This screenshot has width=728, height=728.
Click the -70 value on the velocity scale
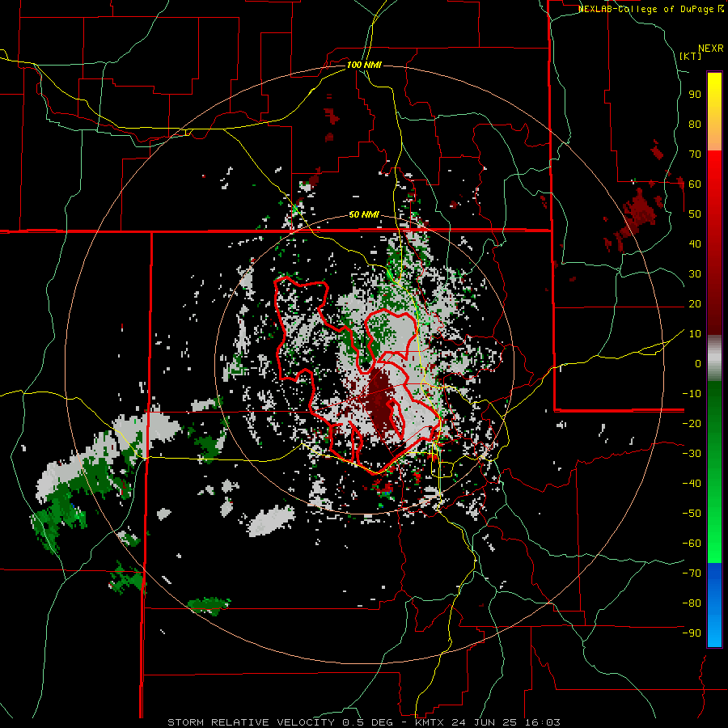tap(692, 574)
